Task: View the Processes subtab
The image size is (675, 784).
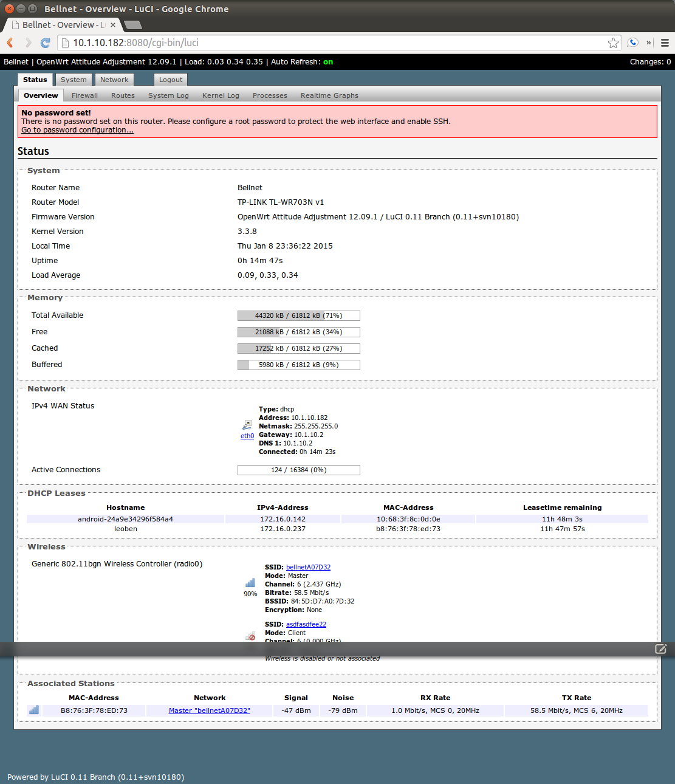Action: [270, 95]
